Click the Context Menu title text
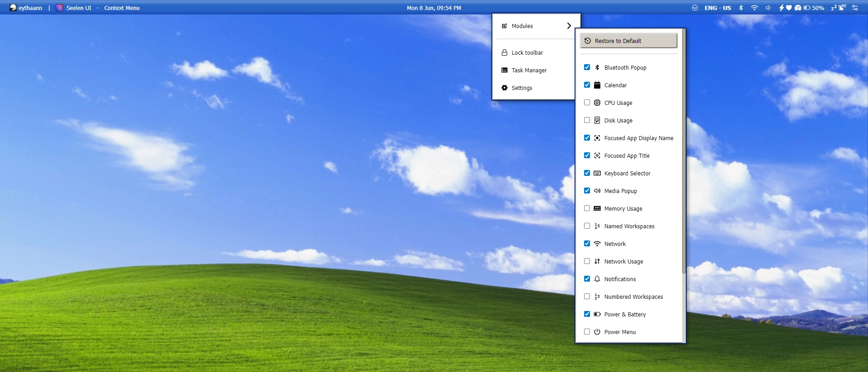The image size is (868, 372). tap(122, 8)
